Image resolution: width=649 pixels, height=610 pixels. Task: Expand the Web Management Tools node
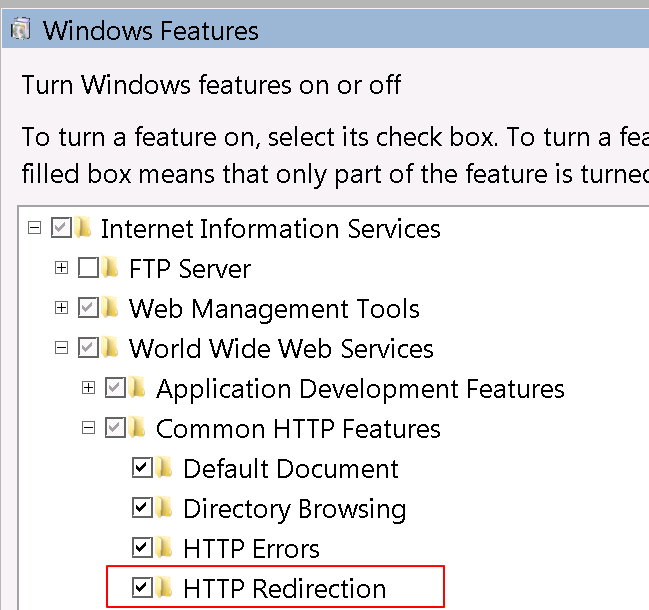[x=62, y=308]
